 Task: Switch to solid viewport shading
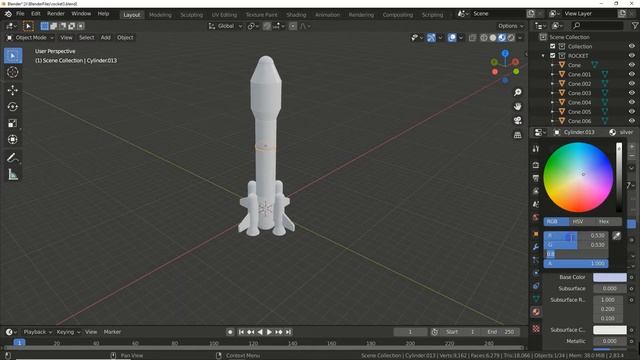[x=493, y=38]
